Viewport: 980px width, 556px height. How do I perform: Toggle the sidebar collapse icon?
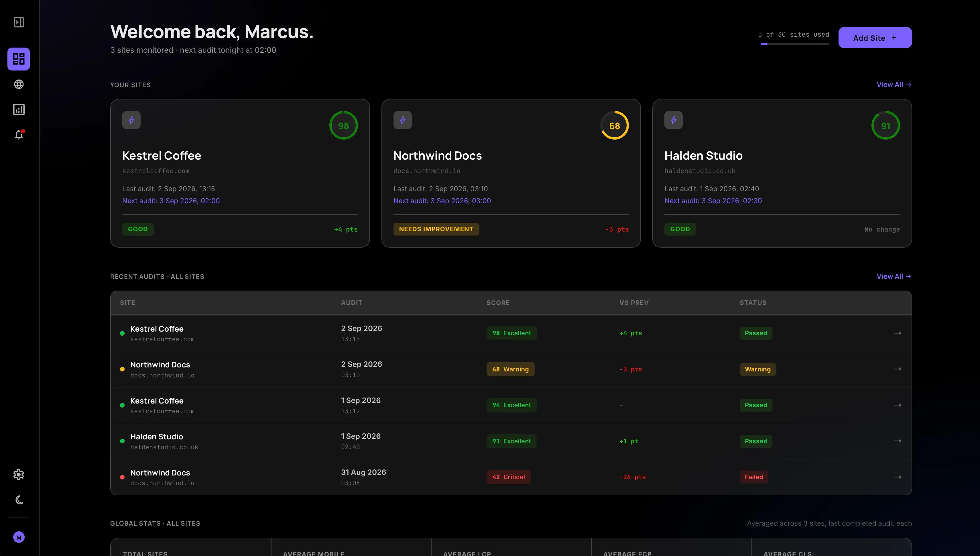click(19, 22)
